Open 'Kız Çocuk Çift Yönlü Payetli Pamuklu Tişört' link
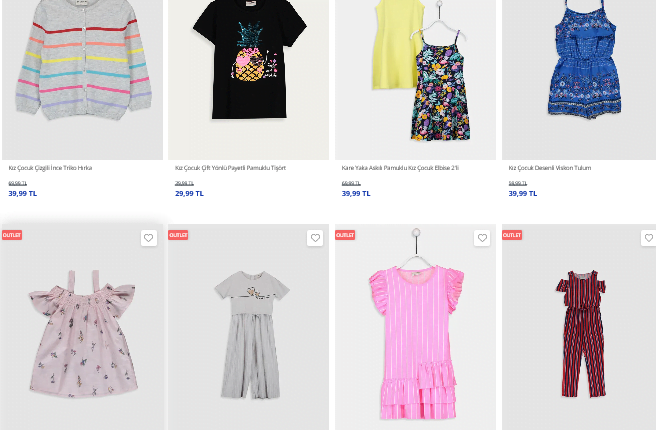 230,168
